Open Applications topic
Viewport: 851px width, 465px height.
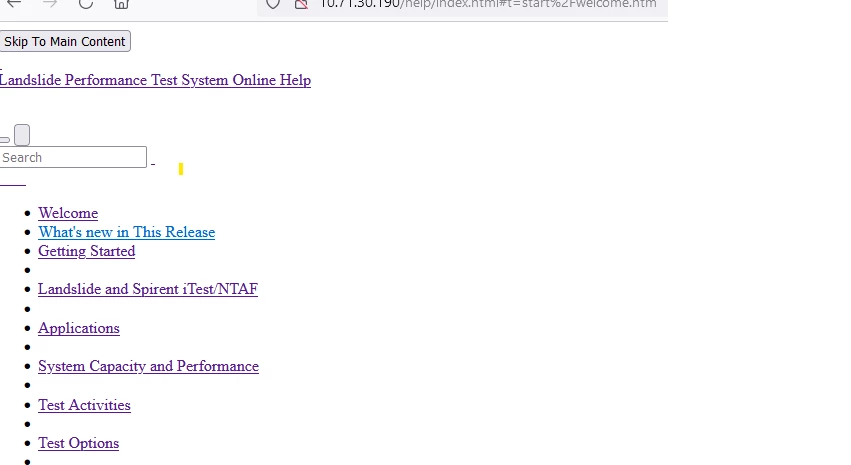(x=79, y=328)
